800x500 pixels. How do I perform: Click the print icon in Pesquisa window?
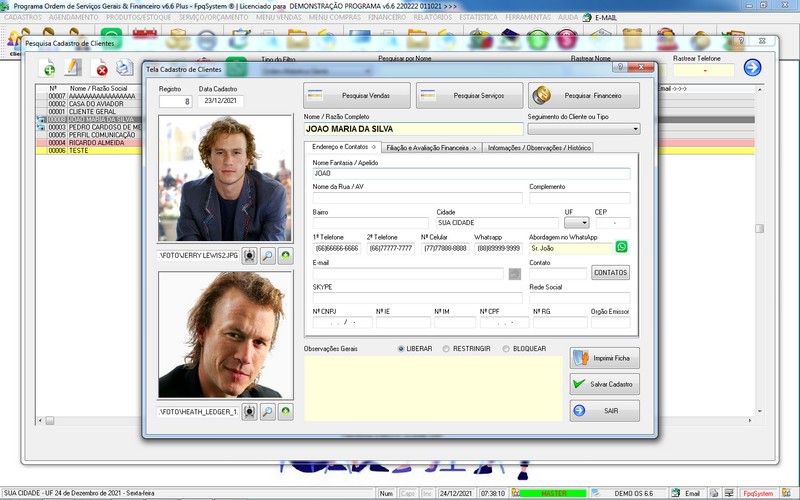tap(124, 67)
